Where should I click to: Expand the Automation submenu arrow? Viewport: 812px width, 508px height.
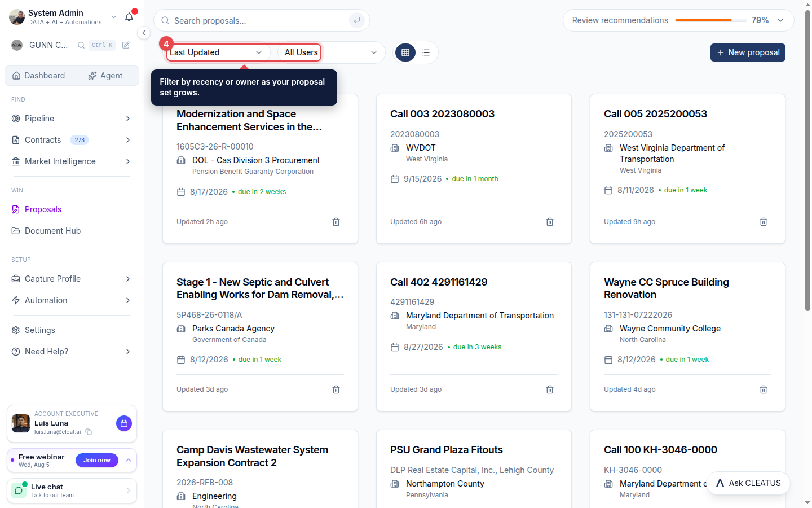coord(128,300)
